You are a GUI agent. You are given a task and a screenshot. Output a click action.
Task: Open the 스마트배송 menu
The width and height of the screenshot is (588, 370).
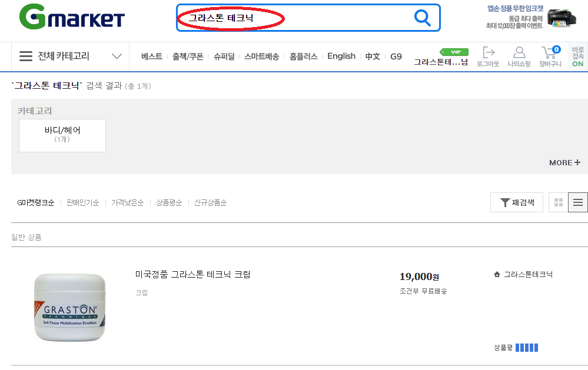point(262,56)
